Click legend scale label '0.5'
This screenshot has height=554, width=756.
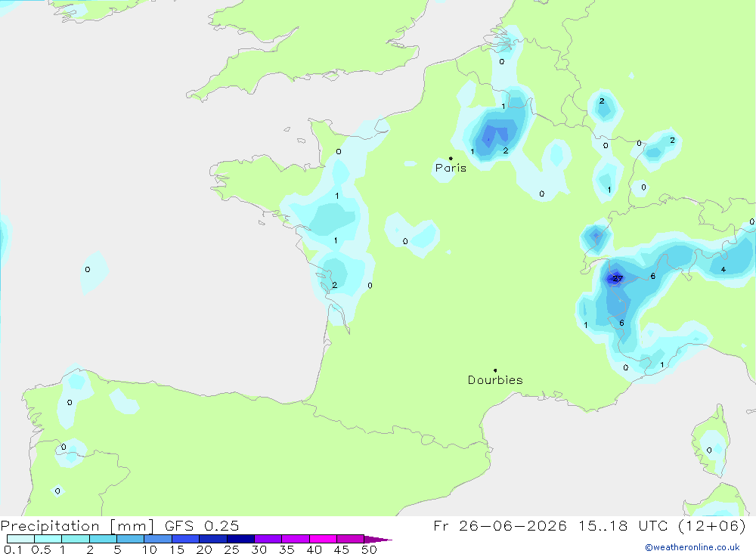pos(41,549)
